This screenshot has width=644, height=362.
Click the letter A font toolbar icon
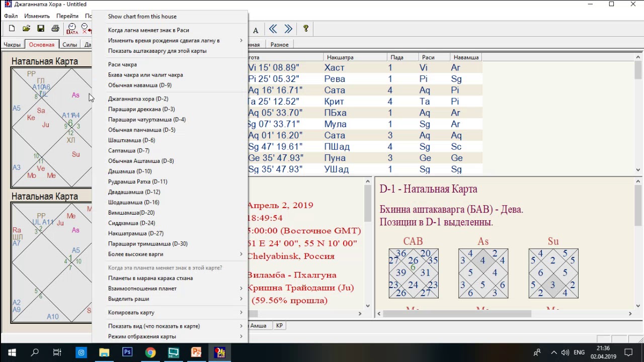pos(256,30)
